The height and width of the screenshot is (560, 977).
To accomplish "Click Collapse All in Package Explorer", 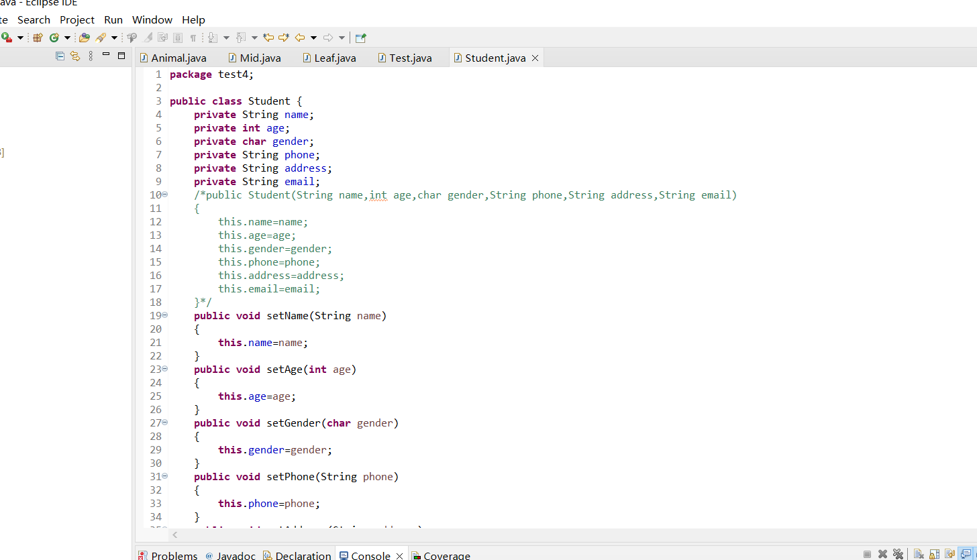I will pyautogui.click(x=60, y=56).
